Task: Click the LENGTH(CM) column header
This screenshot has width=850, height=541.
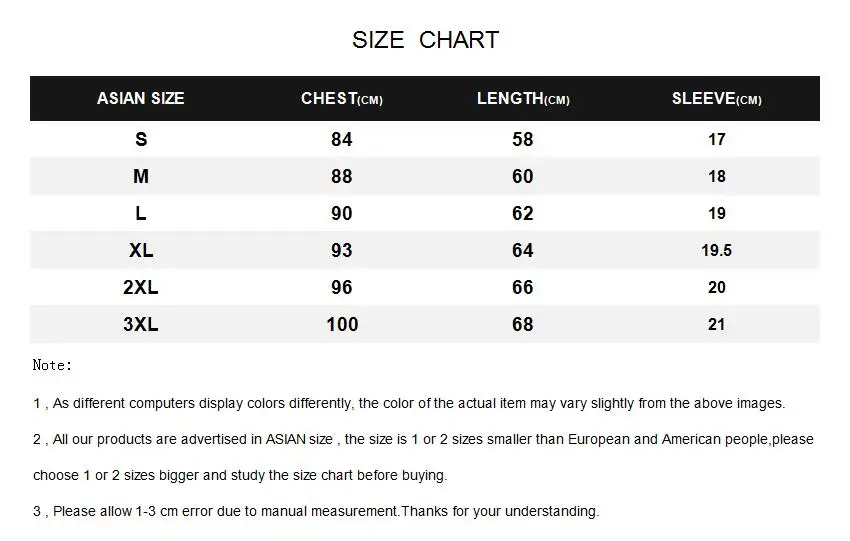Action: [x=523, y=99]
